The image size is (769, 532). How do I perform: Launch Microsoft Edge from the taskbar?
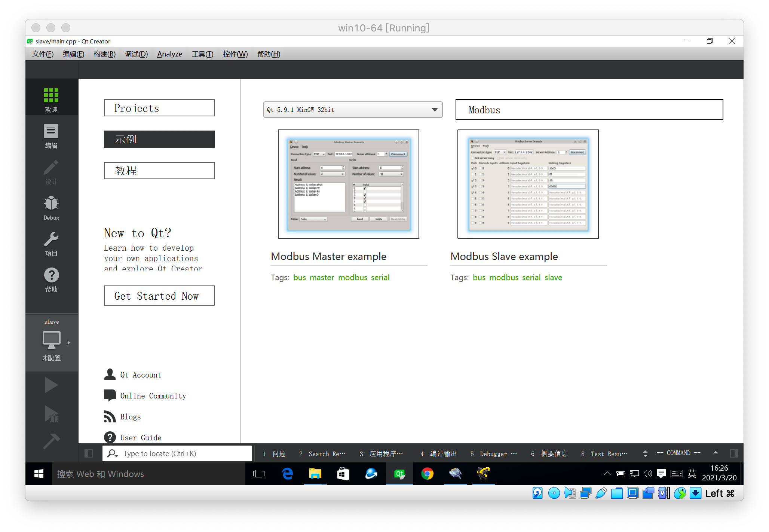pos(287,474)
